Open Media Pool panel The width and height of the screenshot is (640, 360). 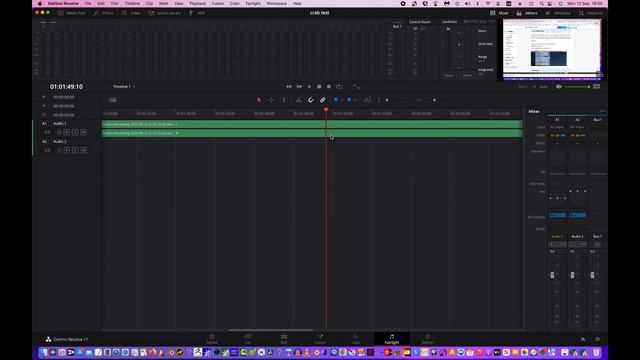pyautogui.click(x=72, y=13)
